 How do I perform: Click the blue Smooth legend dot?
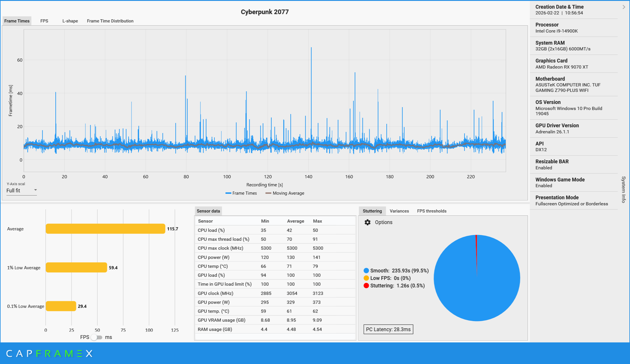coord(366,271)
